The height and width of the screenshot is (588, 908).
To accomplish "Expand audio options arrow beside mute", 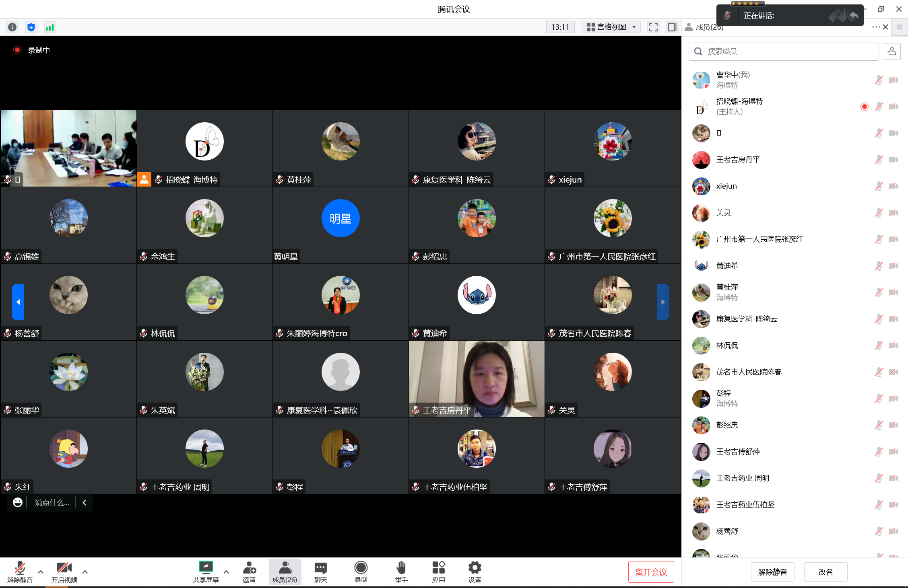I will 41,572.
